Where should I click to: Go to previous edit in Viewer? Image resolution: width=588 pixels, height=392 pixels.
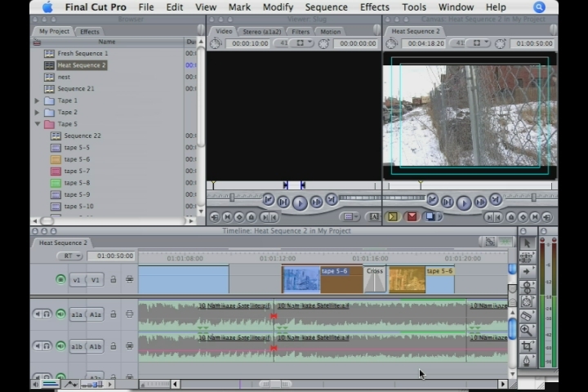click(x=268, y=199)
